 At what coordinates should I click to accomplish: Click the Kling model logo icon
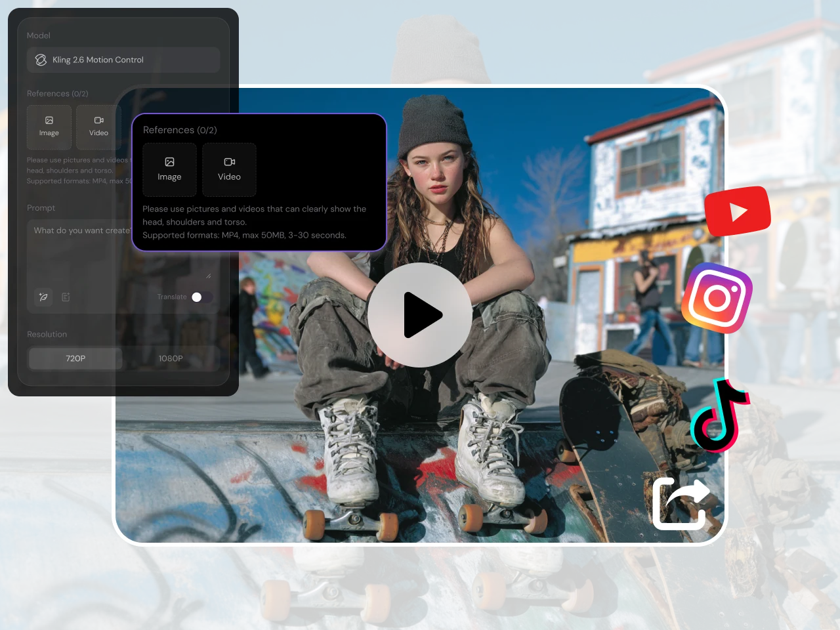(x=41, y=60)
